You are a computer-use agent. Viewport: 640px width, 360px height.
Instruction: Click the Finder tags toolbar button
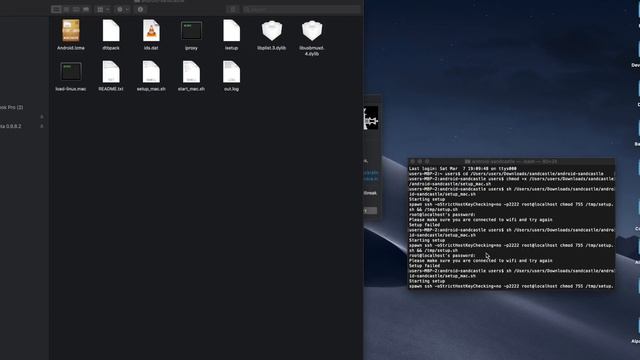point(233,9)
